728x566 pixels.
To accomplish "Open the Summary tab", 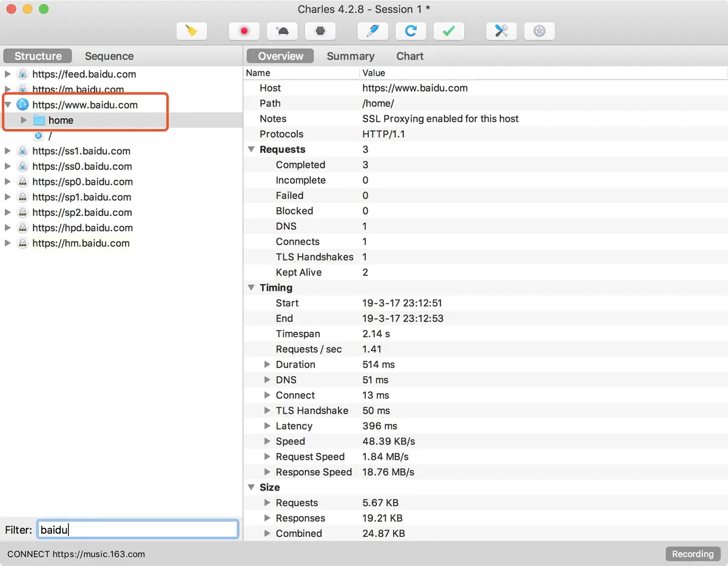I will pyautogui.click(x=350, y=56).
